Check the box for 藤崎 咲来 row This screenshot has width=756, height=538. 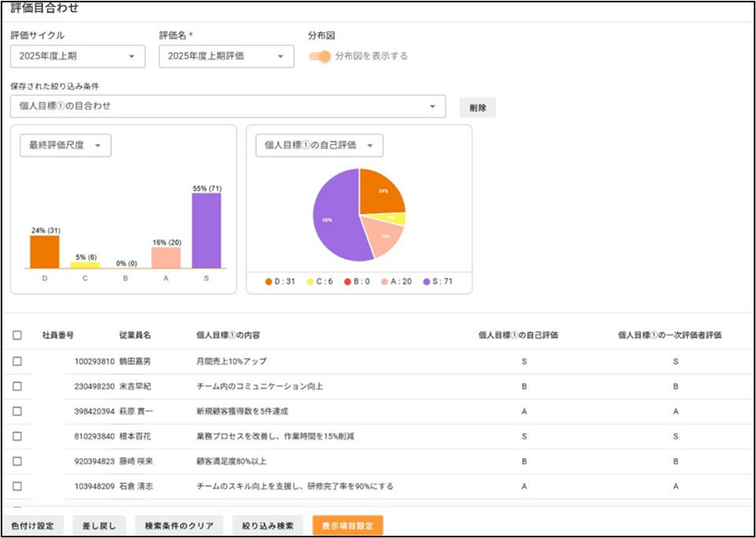(17, 461)
